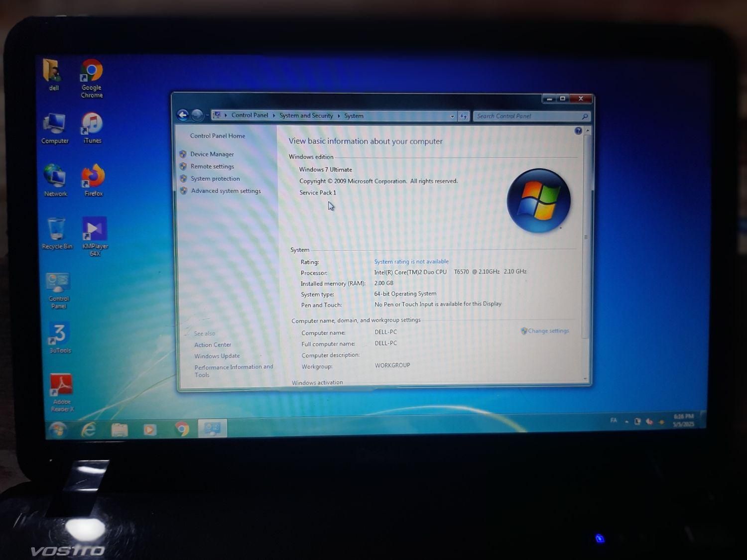
Task: Open the address bar history dropdown
Action: click(x=452, y=116)
